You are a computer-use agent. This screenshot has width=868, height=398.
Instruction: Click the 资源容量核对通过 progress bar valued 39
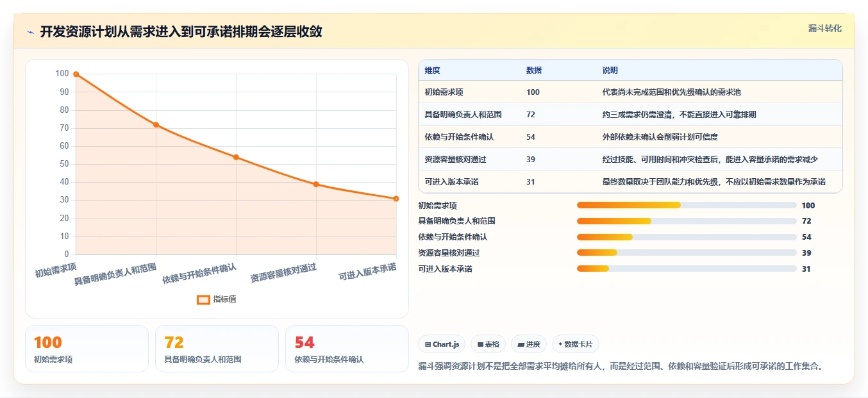687,253
